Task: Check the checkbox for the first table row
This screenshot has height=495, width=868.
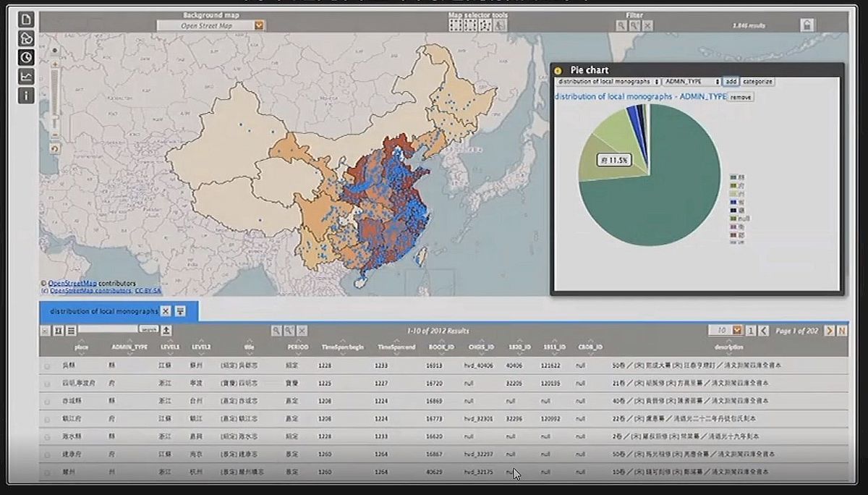Action: (47, 366)
